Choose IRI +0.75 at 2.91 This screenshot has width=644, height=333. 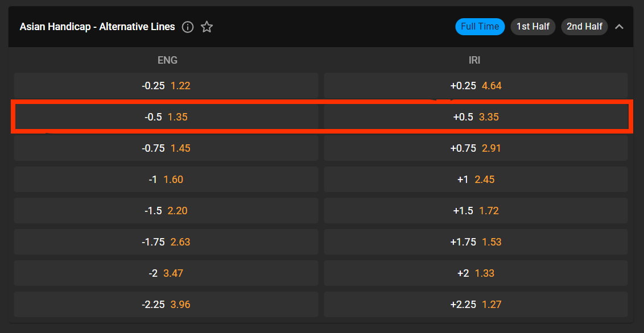point(476,148)
